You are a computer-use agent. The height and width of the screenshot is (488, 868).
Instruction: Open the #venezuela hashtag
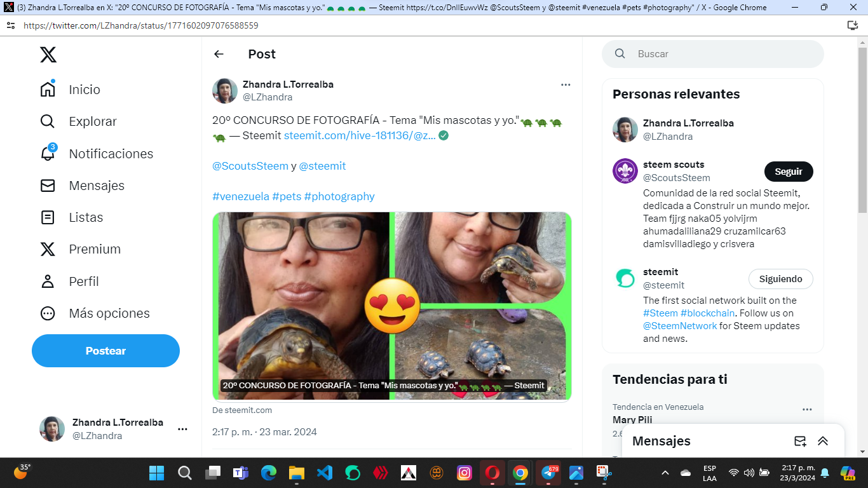pos(241,196)
